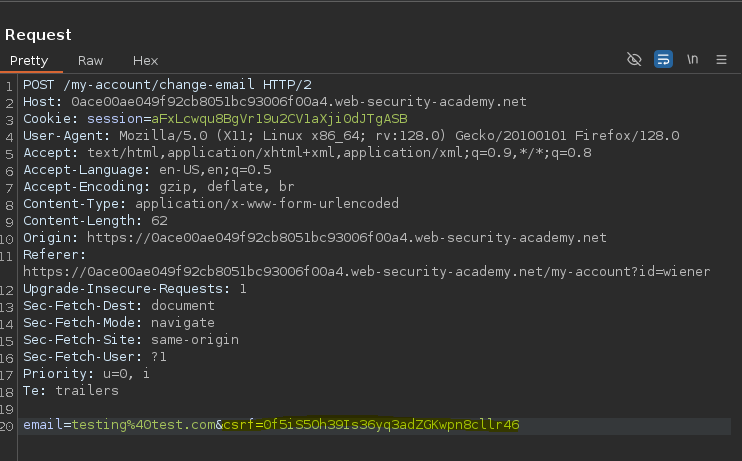Click the Content-Type header value
Screen dimensions: 742x461
coord(267,204)
